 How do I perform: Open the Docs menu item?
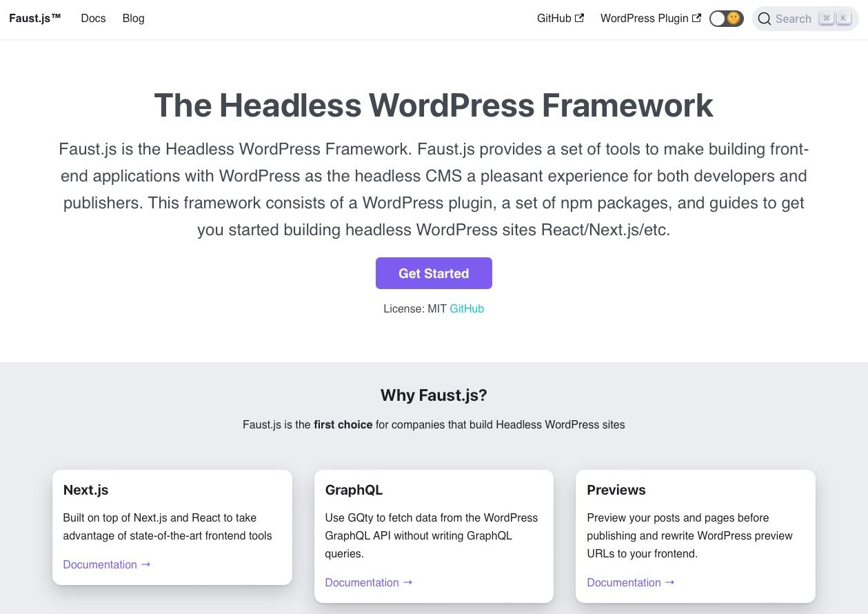point(93,19)
